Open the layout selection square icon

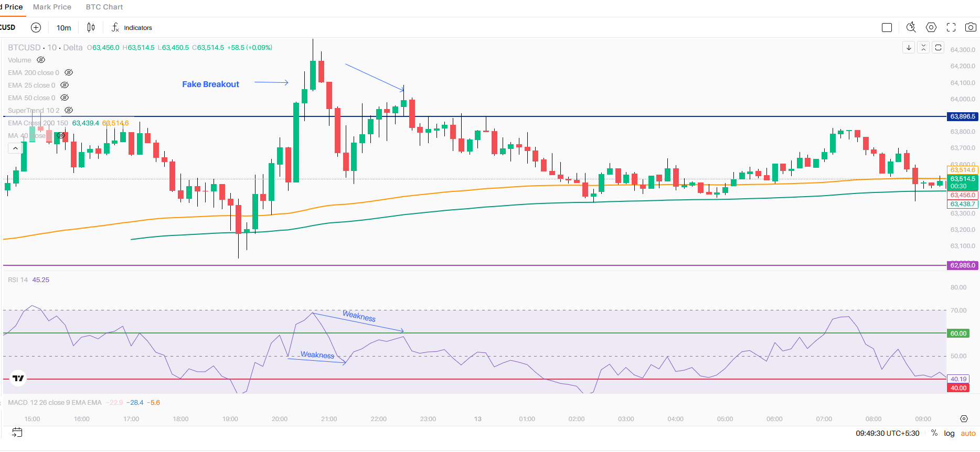click(887, 27)
